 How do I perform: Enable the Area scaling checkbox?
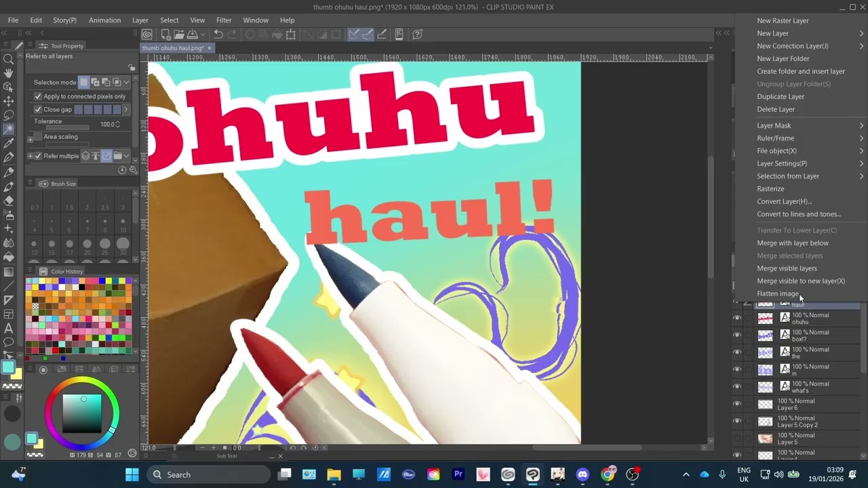coord(38,136)
